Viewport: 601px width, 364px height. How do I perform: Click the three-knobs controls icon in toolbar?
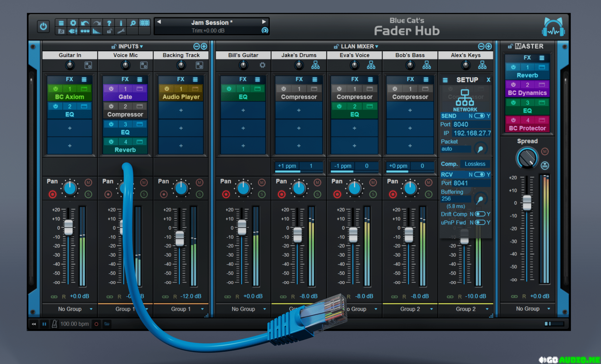pos(85,31)
